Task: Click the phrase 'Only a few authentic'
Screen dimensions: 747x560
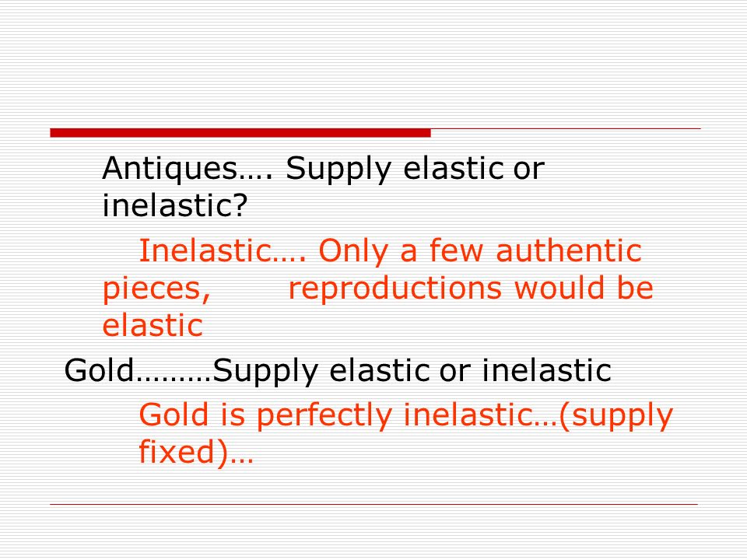Action: [480, 250]
